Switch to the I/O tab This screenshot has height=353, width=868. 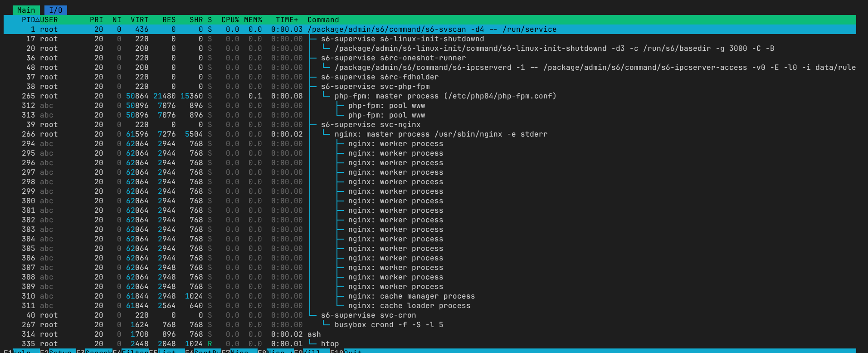pos(55,10)
